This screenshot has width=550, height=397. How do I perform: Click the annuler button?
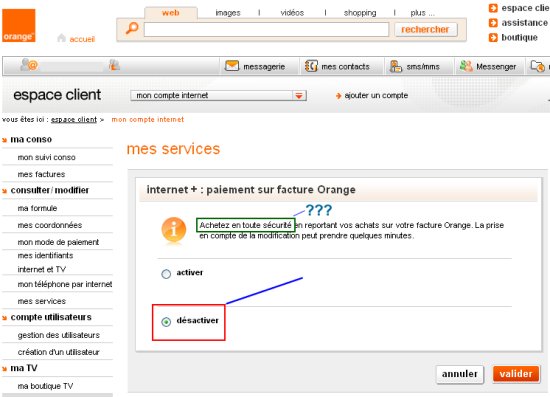pyautogui.click(x=460, y=374)
